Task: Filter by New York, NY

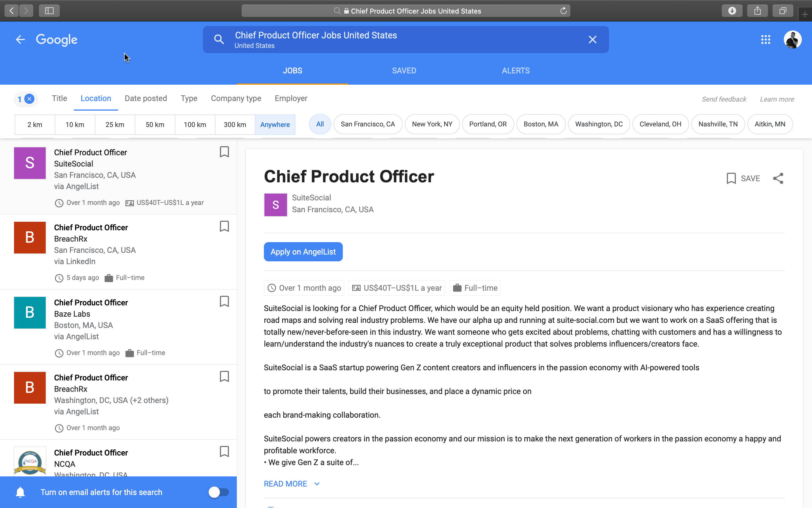Action: click(x=432, y=124)
